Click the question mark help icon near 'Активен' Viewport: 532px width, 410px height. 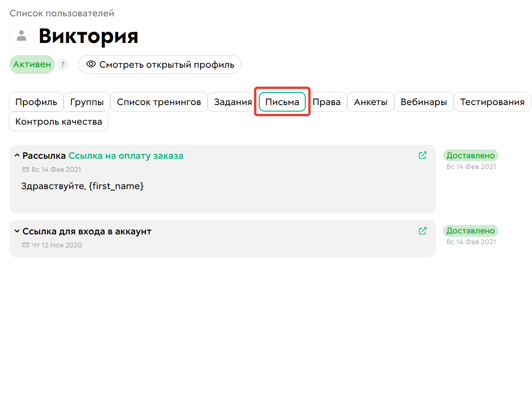63,64
